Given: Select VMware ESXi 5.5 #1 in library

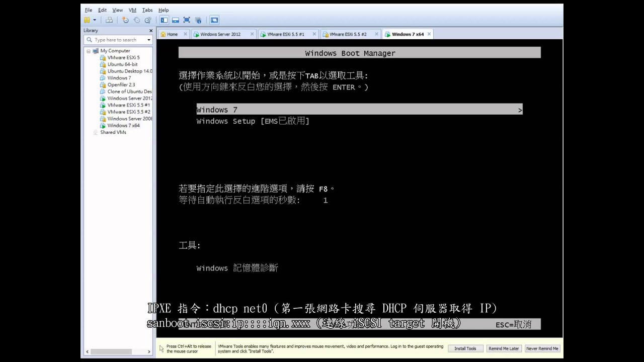Looking at the screenshot, I should [126, 105].
